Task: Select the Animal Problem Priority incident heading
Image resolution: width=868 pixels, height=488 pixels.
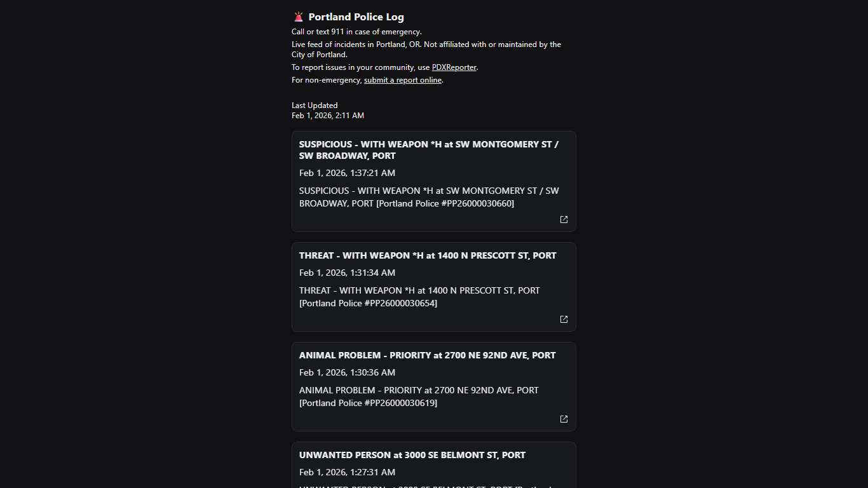Action: click(x=427, y=355)
